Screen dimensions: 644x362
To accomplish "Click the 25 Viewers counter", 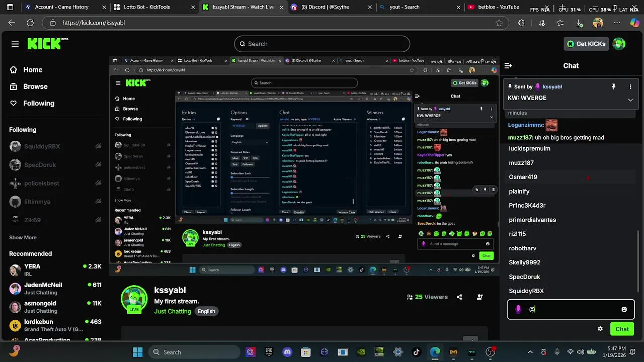I will pyautogui.click(x=427, y=297).
